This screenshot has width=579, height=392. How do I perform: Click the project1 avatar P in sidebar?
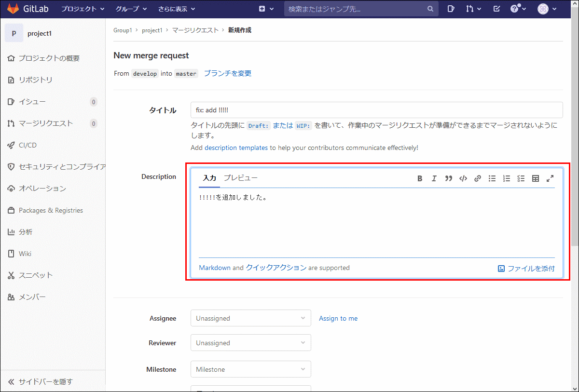pyautogui.click(x=14, y=33)
